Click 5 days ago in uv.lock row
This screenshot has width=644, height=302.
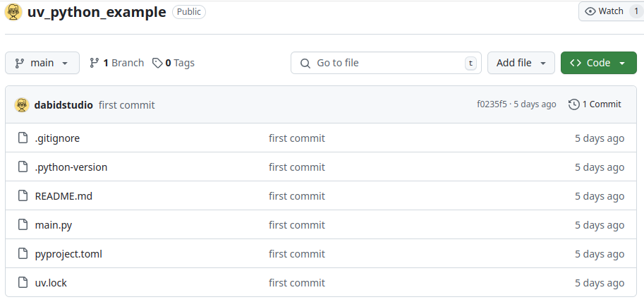600,283
